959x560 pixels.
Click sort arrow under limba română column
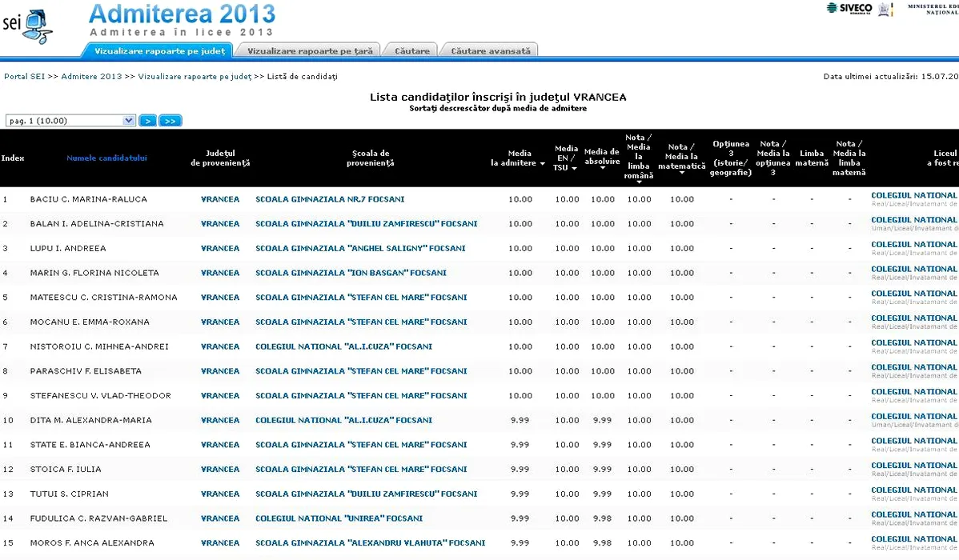click(x=639, y=182)
